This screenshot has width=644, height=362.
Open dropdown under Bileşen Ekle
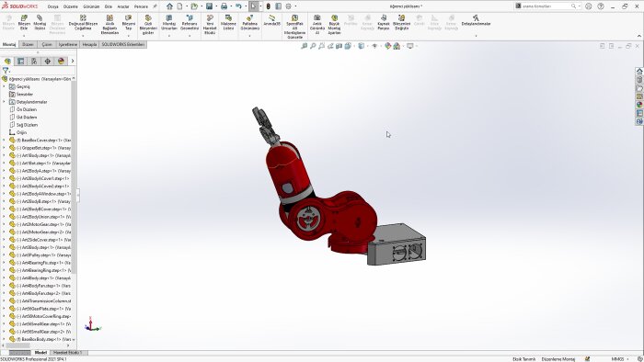[24, 36]
